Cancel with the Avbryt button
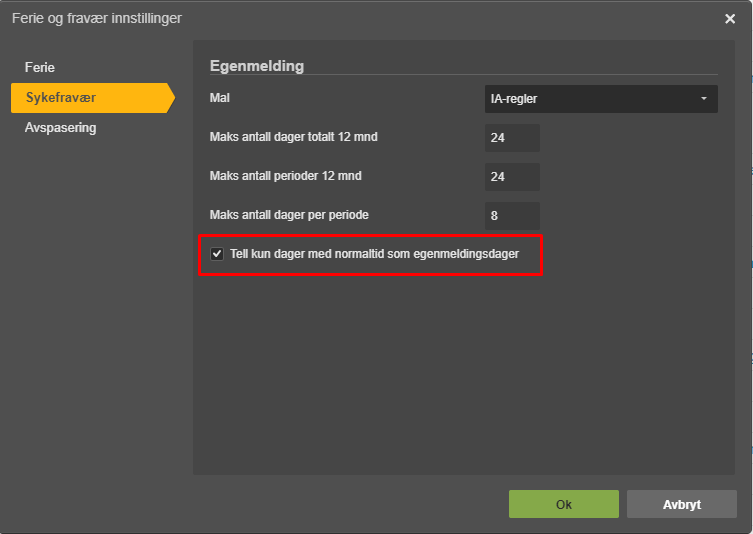Screen dimensions: 753x534 (x=681, y=504)
